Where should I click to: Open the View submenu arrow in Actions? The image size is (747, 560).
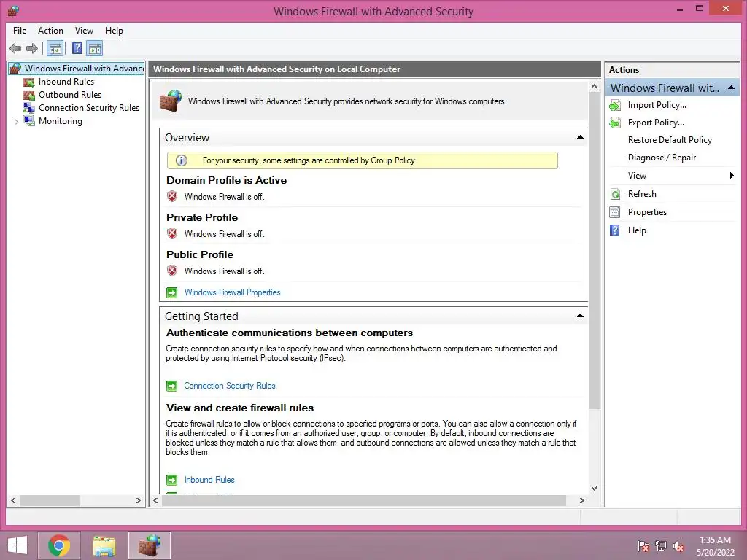[732, 176]
